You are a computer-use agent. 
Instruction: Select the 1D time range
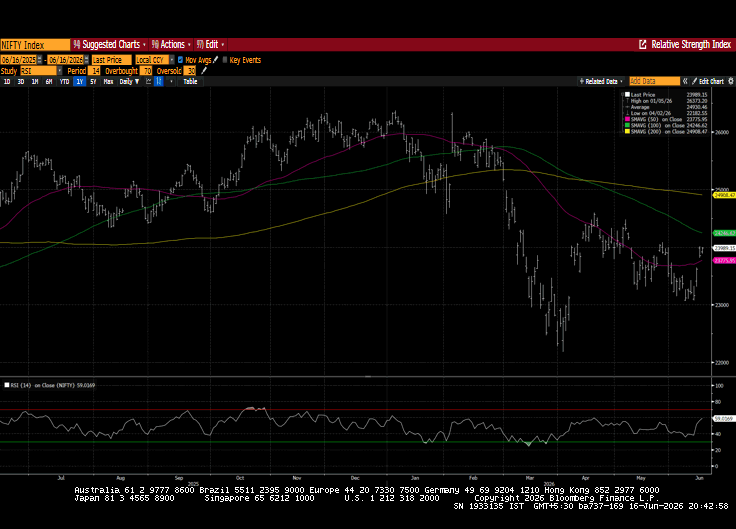[7, 82]
